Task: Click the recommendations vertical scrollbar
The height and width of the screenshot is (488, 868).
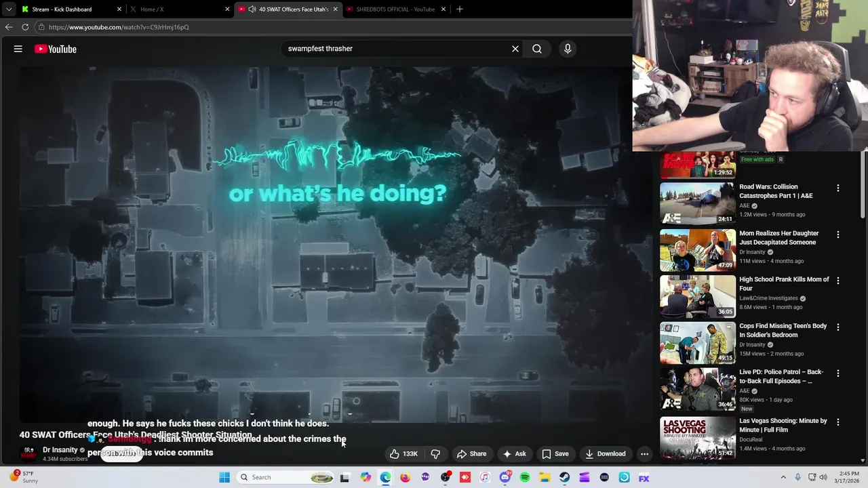Action: tap(863, 184)
